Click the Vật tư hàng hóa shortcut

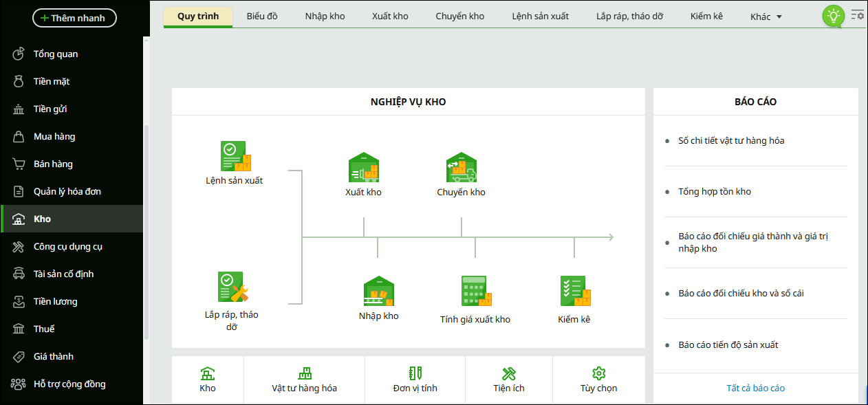pos(304,380)
